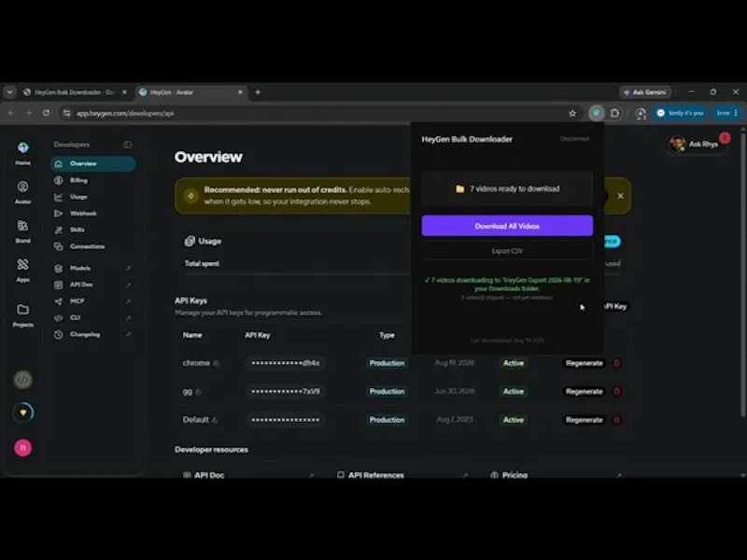Close the HeyGen Bulk Downloader tab
This screenshot has width=747, height=560.
[x=124, y=92]
